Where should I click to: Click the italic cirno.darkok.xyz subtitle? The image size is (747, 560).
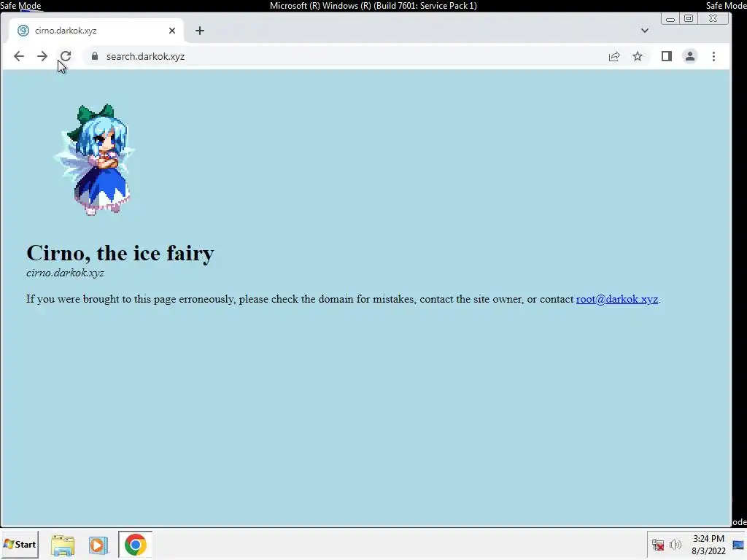tap(65, 273)
